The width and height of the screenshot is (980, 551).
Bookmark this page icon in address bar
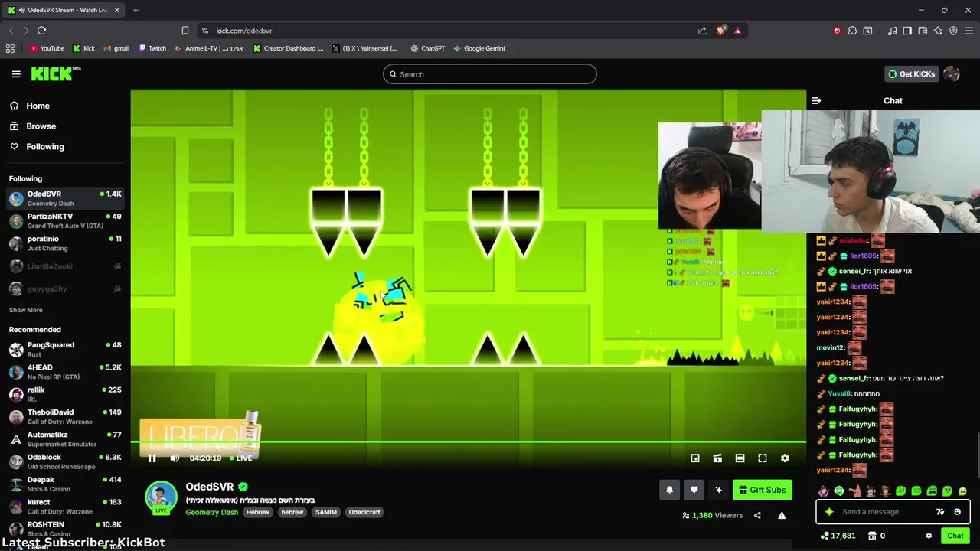(185, 31)
